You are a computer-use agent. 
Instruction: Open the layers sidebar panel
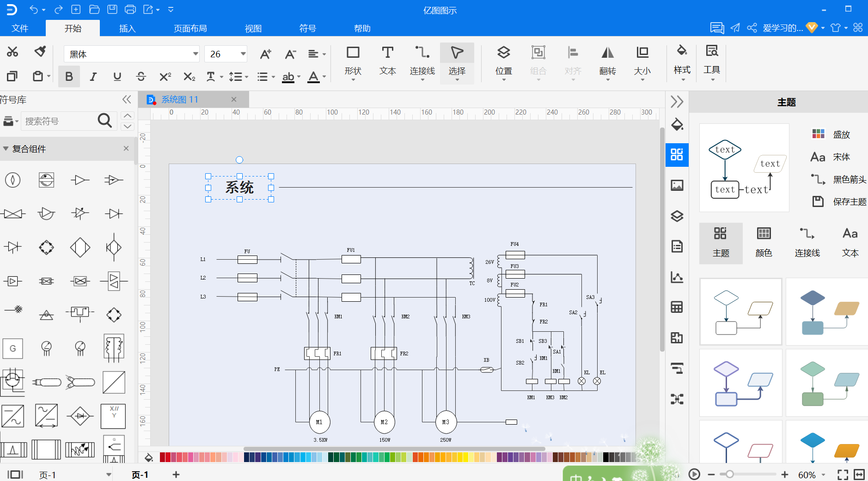[677, 216]
